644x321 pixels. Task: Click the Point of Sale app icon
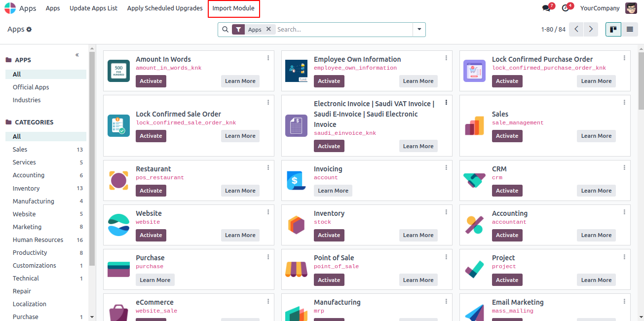pyautogui.click(x=296, y=269)
